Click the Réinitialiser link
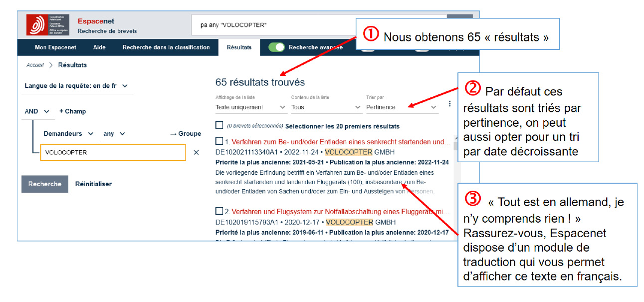644x302 pixels. 93,184
